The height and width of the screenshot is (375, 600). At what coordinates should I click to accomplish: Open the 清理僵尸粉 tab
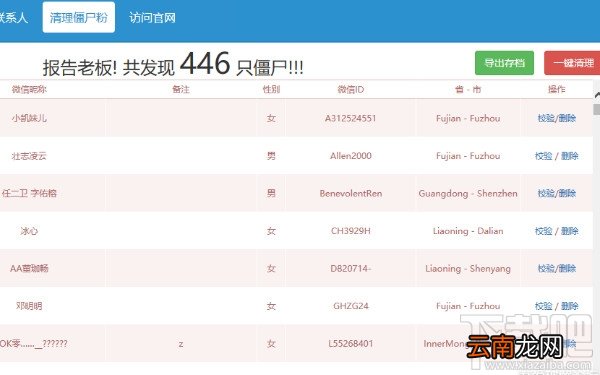(x=78, y=18)
